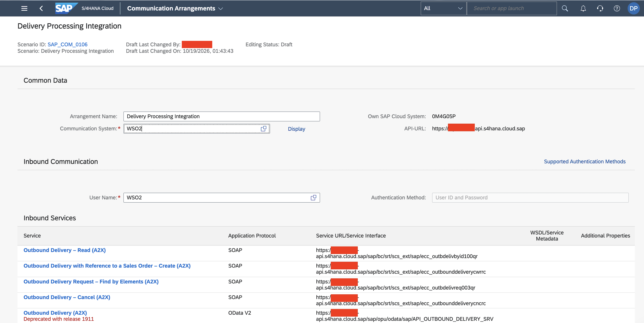
Task: Click the Additional Properties column header
Action: click(605, 236)
